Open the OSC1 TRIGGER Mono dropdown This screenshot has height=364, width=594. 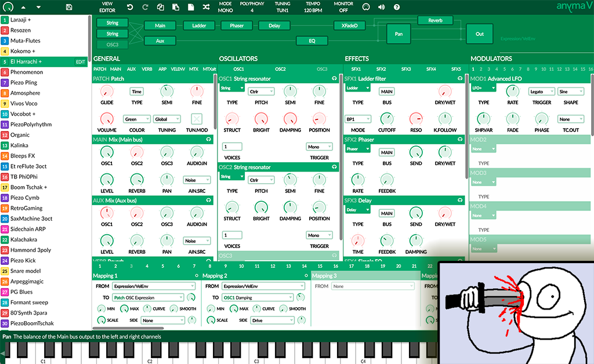coord(319,147)
